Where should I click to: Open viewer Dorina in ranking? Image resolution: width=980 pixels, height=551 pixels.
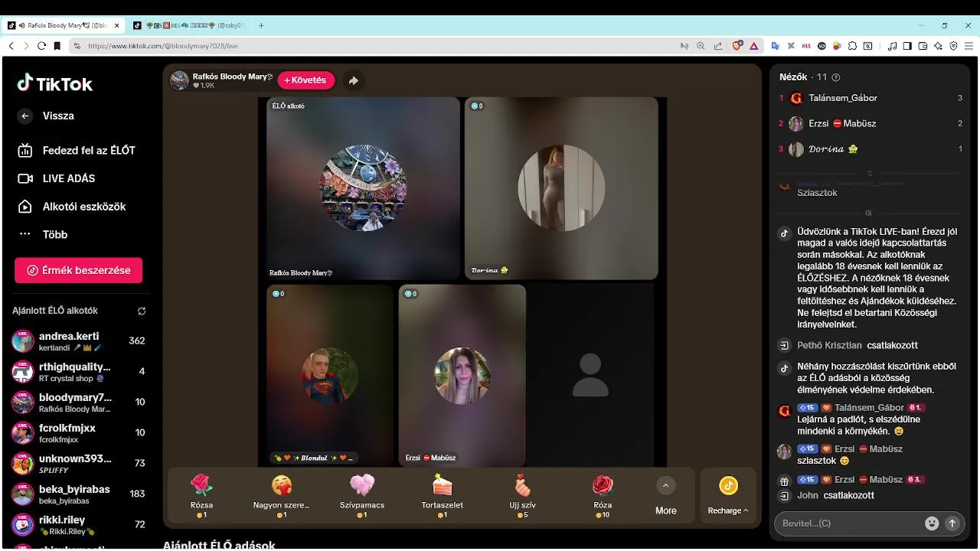pyautogui.click(x=871, y=148)
